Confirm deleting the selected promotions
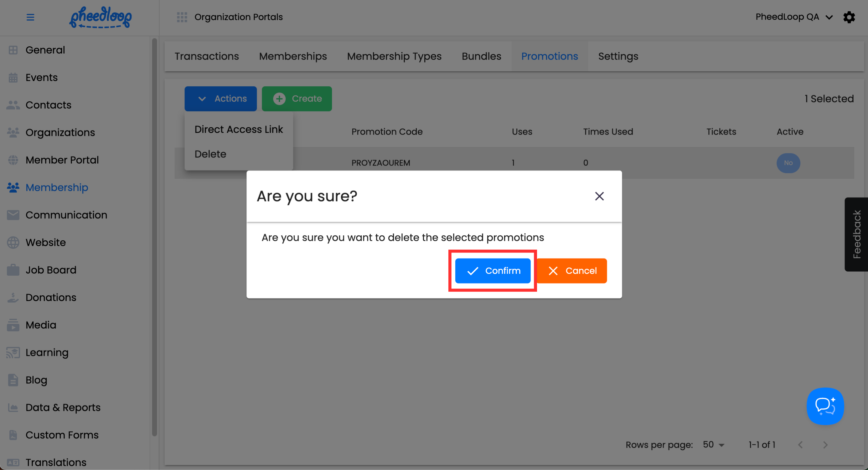The height and width of the screenshot is (470, 868). coord(493,271)
